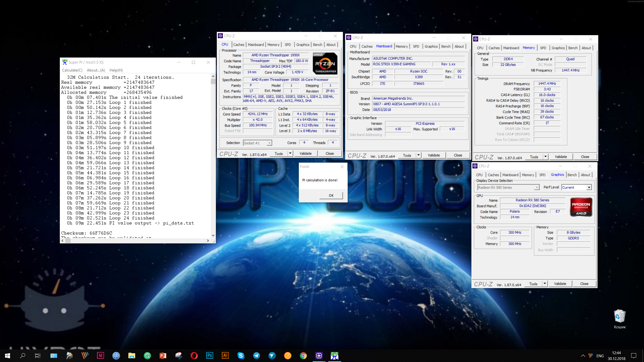The image size is (644, 362).
Task: Open the Recycle Bin on the desktop
Action: (620, 319)
